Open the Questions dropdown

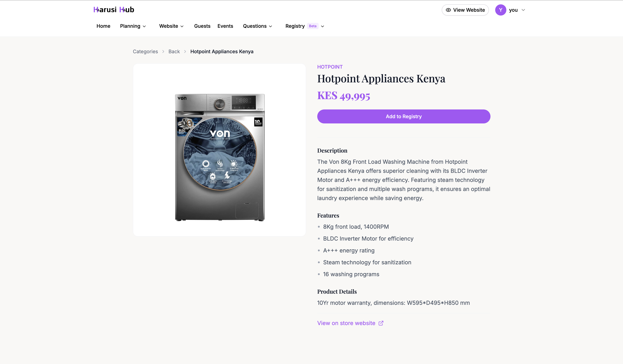[257, 26]
